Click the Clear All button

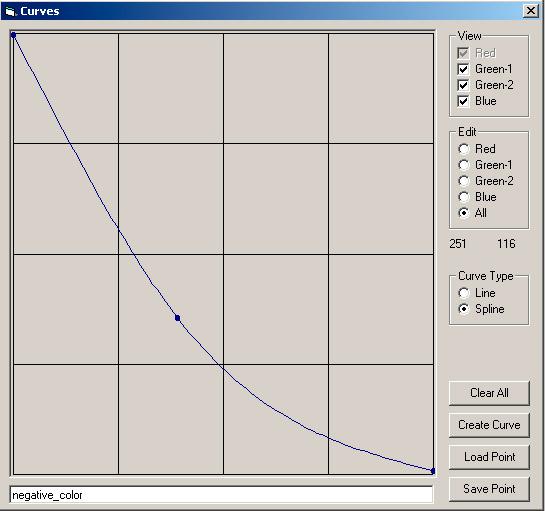click(x=489, y=393)
